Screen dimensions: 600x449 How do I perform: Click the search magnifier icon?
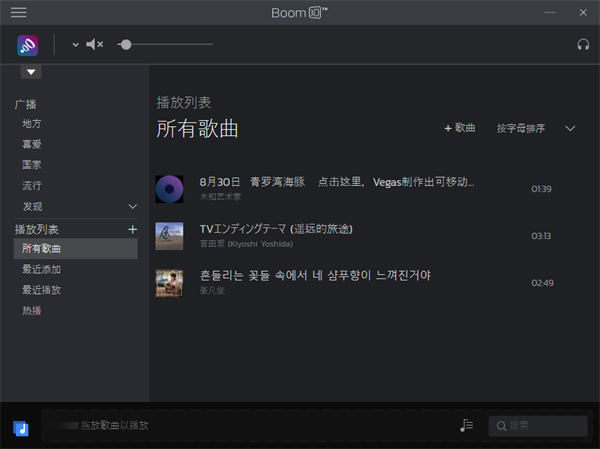click(x=501, y=426)
